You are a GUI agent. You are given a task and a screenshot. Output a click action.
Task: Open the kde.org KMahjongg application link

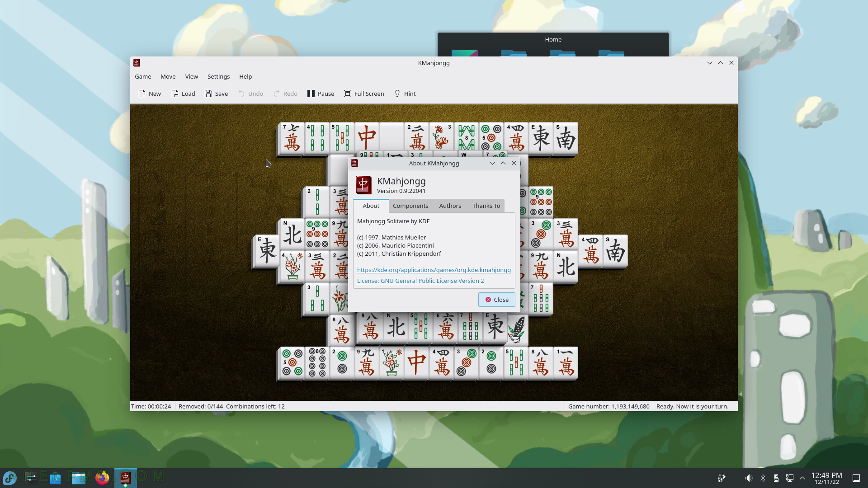[434, 270]
